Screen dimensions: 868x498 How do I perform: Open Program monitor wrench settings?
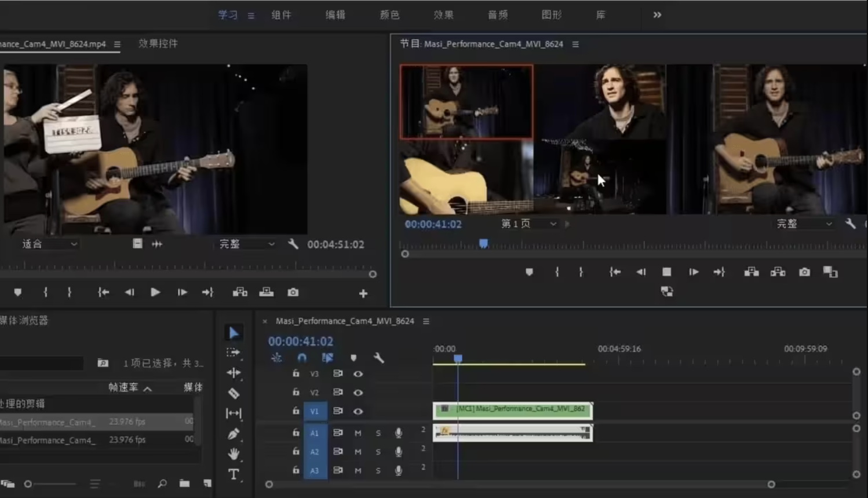[x=850, y=224]
